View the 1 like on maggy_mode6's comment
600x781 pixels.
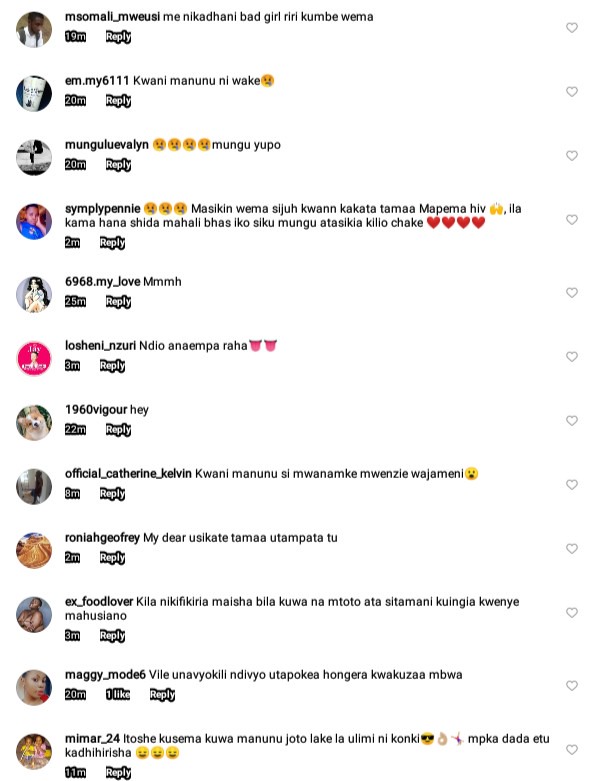pos(118,694)
